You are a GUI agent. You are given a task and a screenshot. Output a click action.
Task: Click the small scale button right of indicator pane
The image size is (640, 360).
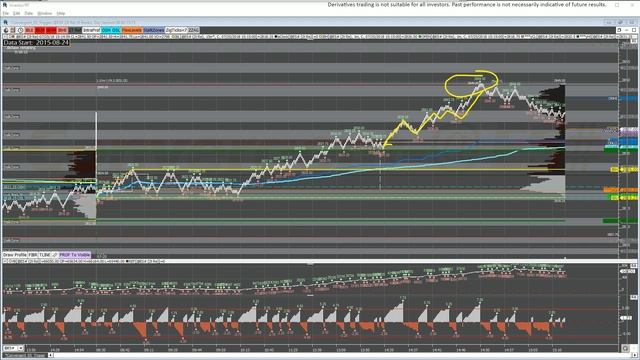[x=634, y=297]
